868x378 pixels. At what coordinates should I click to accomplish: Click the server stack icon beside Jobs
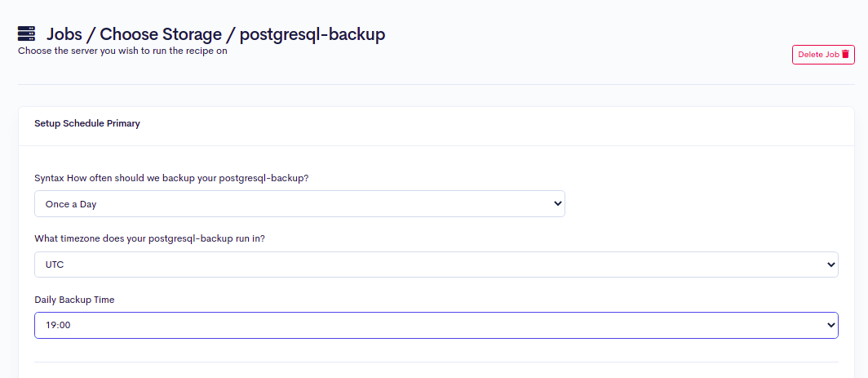(26, 34)
